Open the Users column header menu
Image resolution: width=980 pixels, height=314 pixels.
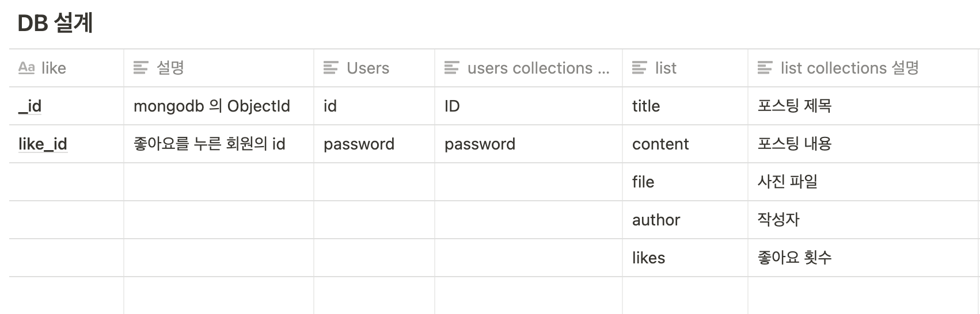pyautogui.click(x=374, y=68)
